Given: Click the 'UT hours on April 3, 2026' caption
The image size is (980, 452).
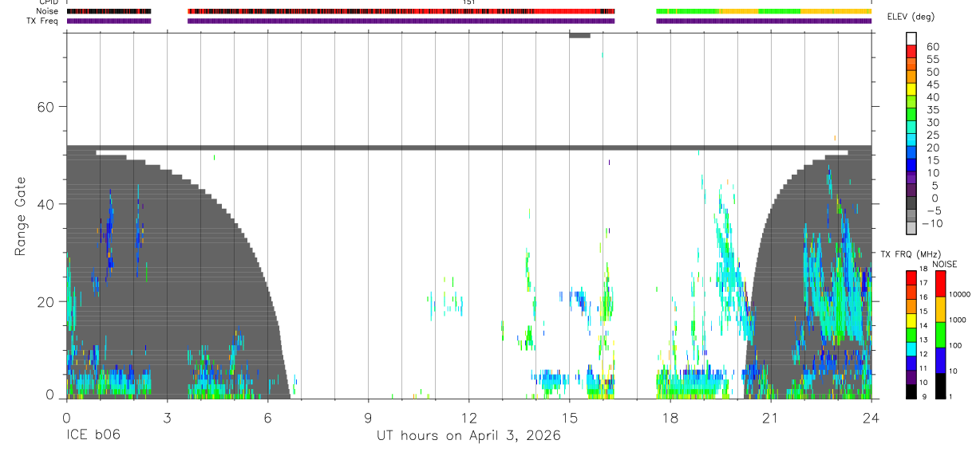Looking at the screenshot, I should point(468,436).
